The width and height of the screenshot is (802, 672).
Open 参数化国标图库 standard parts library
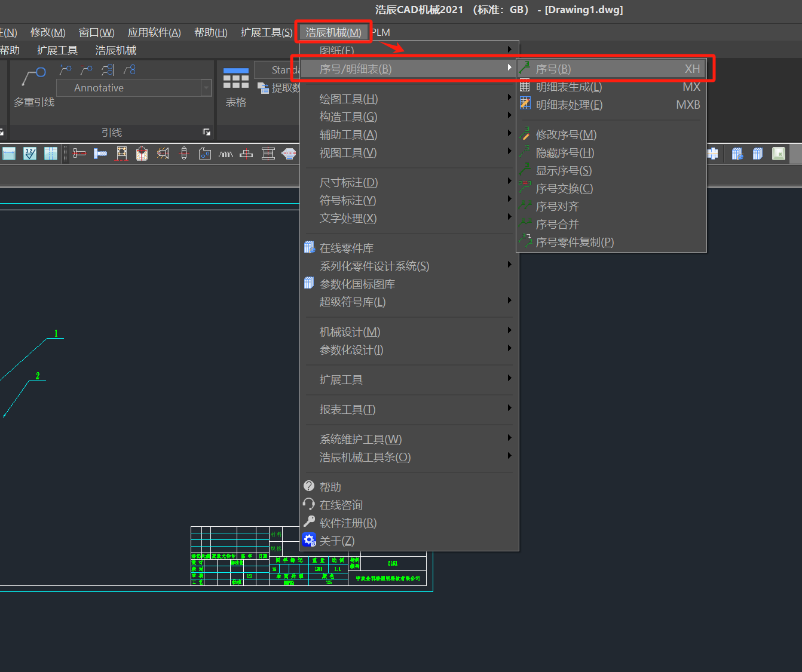409,284
